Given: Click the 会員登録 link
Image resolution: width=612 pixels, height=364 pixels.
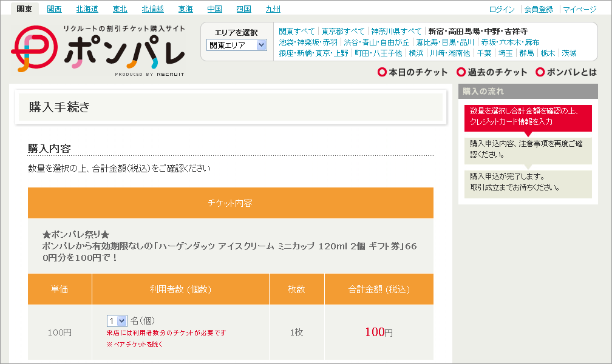Looking at the screenshot, I should pos(539,9).
